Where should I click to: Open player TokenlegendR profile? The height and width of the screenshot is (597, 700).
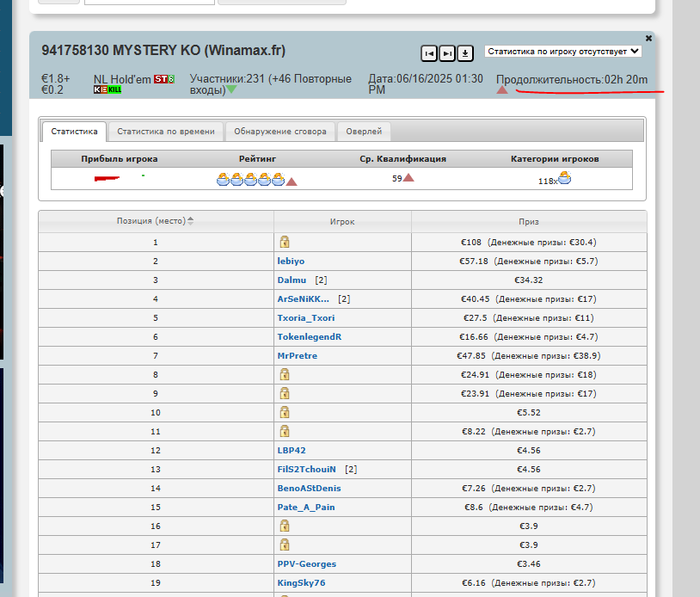309,337
